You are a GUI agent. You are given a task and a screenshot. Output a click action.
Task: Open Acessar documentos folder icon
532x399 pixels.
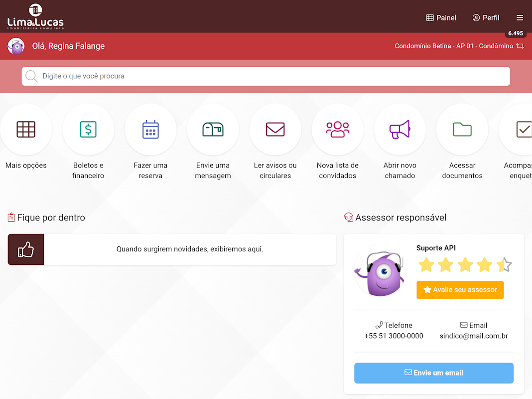(x=462, y=129)
